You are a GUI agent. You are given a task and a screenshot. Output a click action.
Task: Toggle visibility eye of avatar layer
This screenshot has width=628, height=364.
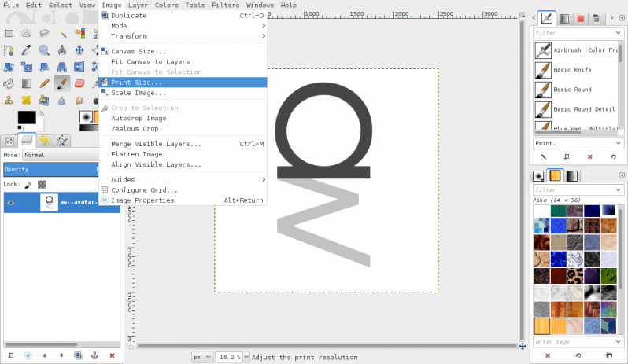coord(11,202)
